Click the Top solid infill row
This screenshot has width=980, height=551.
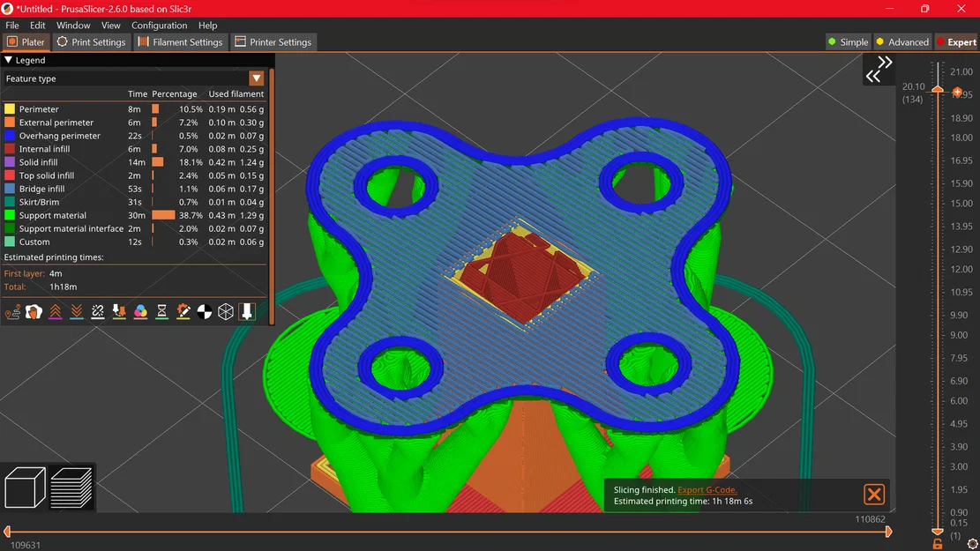(x=134, y=175)
